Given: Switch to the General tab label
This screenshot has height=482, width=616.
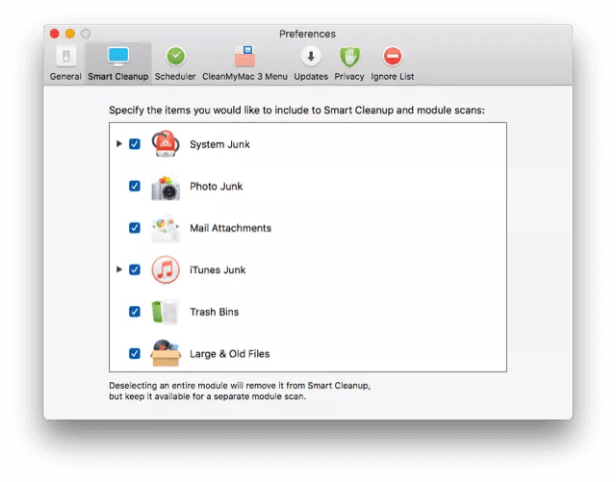Looking at the screenshot, I should pyautogui.click(x=66, y=77).
